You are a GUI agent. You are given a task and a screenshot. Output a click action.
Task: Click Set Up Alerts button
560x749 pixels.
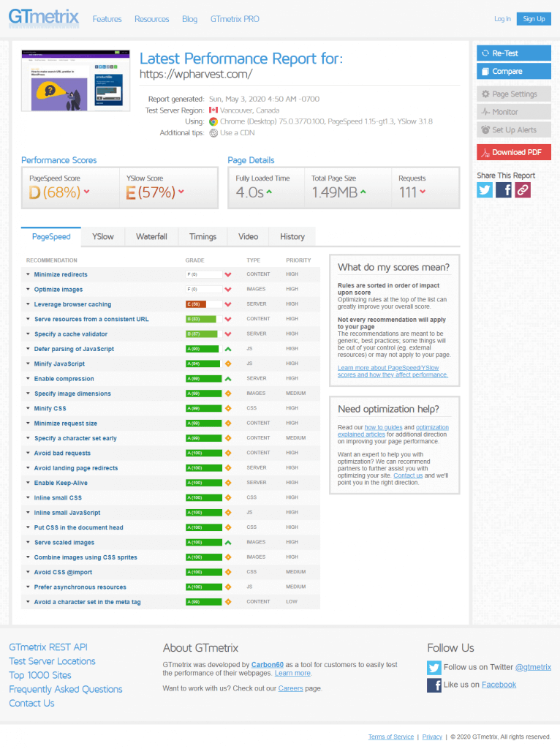pyautogui.click(x=514, y=130)
